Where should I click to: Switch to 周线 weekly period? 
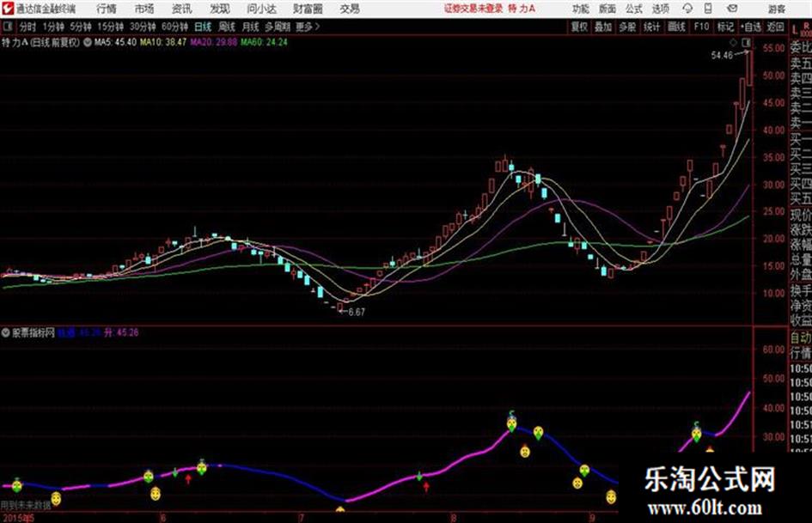click(228, 27)
